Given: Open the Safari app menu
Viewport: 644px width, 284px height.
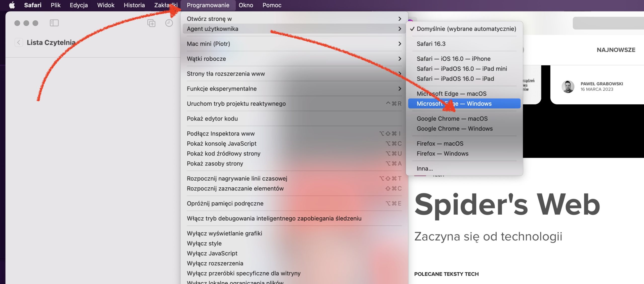Looking at the screenshot, I should pyautogui.click(x=33, y=5).
